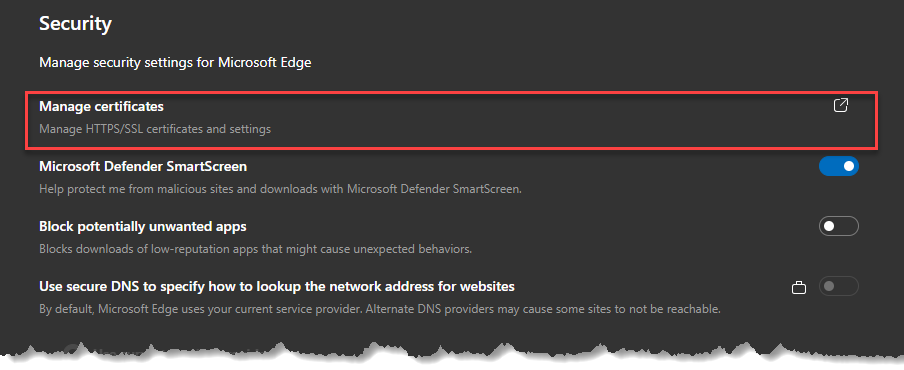Click the gray knob of secure DNS toggle
Viewport: 904px width, 370px height.
tap(829, 286)
